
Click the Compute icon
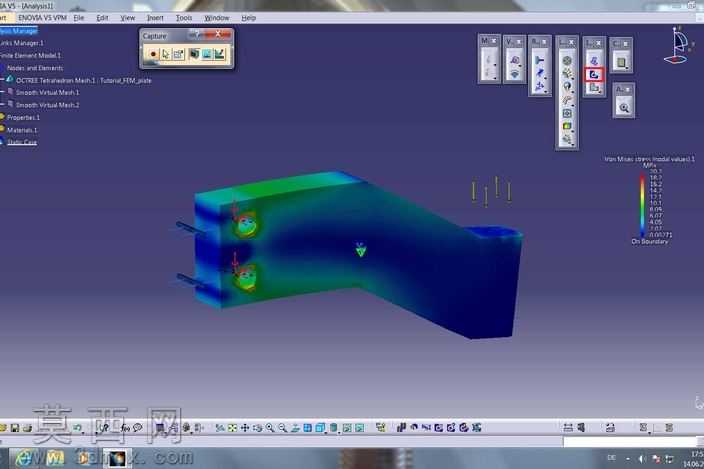[x=622, y=62]
